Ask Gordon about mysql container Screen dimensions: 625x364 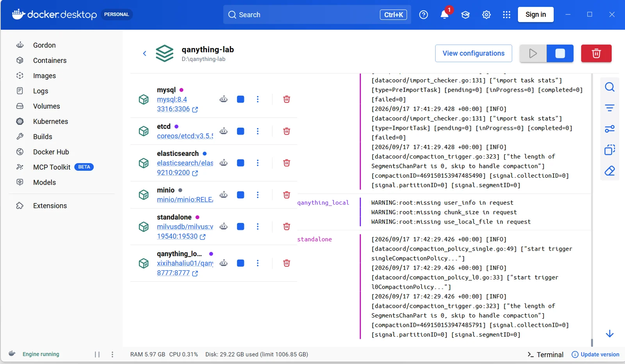pyautogui.click(x=223, y=99)
